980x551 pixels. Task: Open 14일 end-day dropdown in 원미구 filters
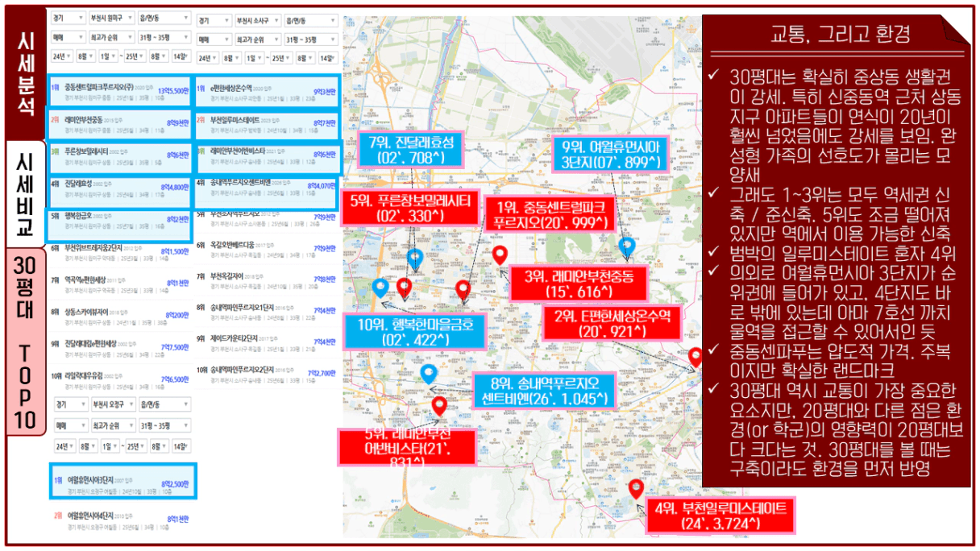[x=181, y=57]
